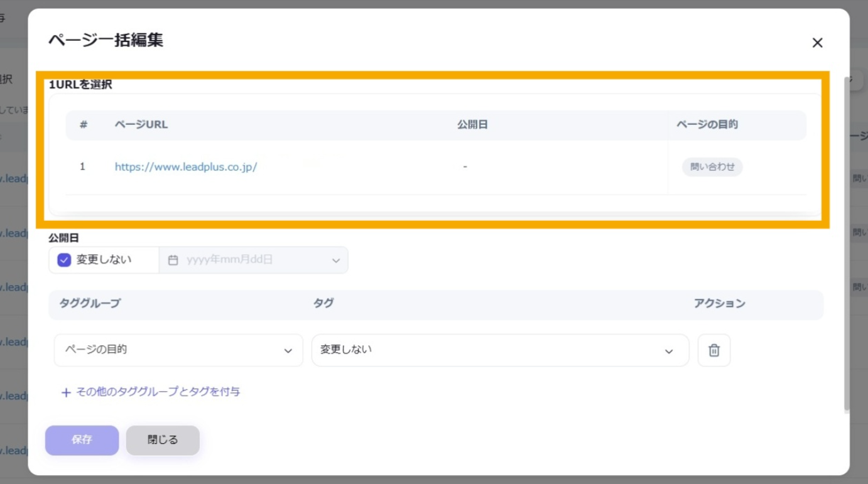This screenshot has width=868, height=484.
Task: Click the calendar icon in the date field
Action: [x=173, y=260]
